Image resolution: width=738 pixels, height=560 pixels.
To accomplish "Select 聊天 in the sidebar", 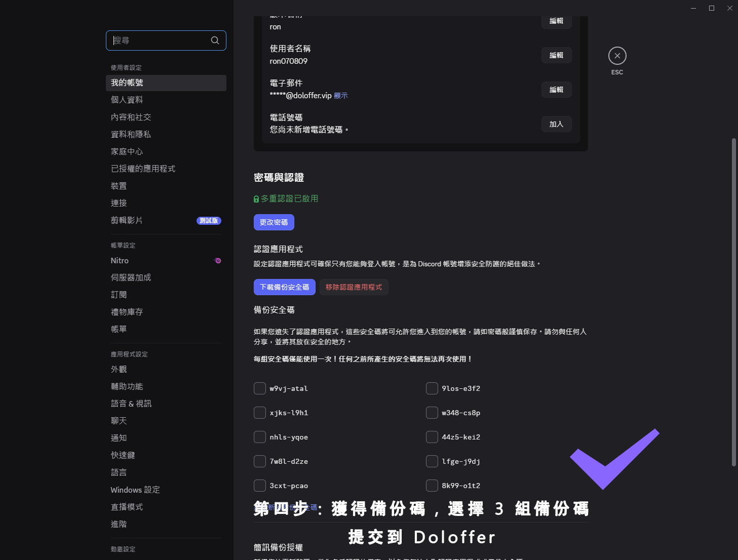I will point(166,421).
